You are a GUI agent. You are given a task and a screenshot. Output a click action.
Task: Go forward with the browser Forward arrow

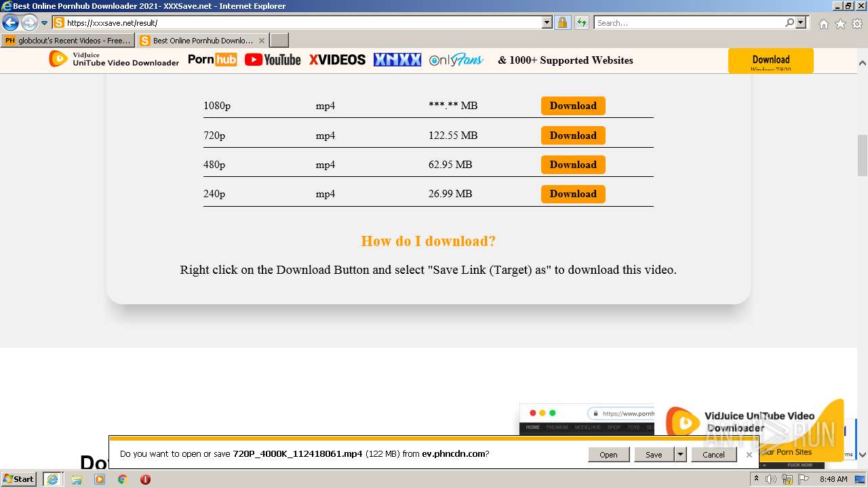click(28, 22)
